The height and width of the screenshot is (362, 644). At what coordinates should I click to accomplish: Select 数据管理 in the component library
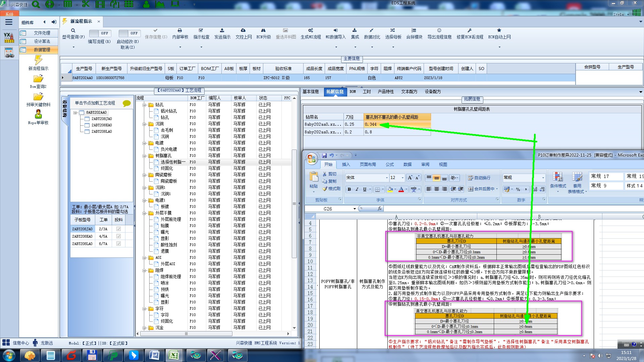[x=42, y=50]
